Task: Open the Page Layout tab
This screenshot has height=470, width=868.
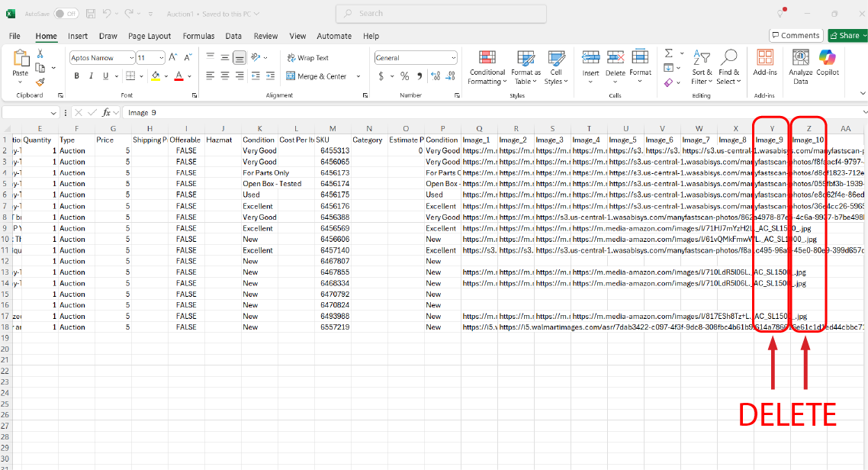Action: point(149,36)
